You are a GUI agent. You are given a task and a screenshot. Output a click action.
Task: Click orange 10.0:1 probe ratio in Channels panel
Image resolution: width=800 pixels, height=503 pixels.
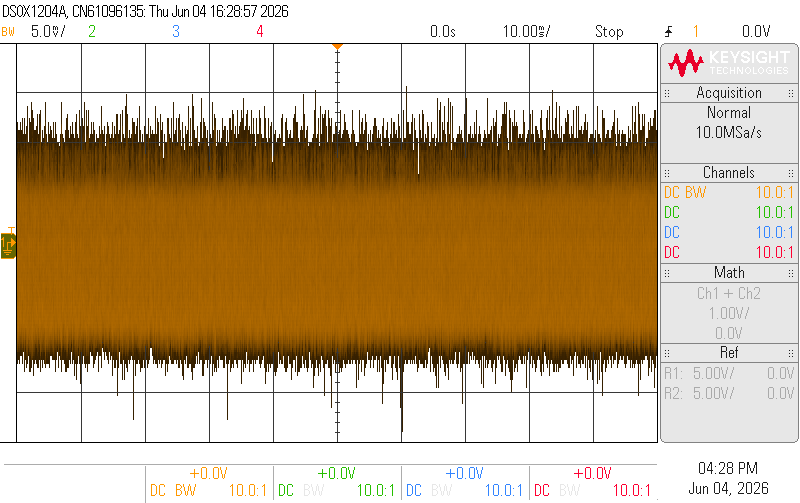[774, 193]
